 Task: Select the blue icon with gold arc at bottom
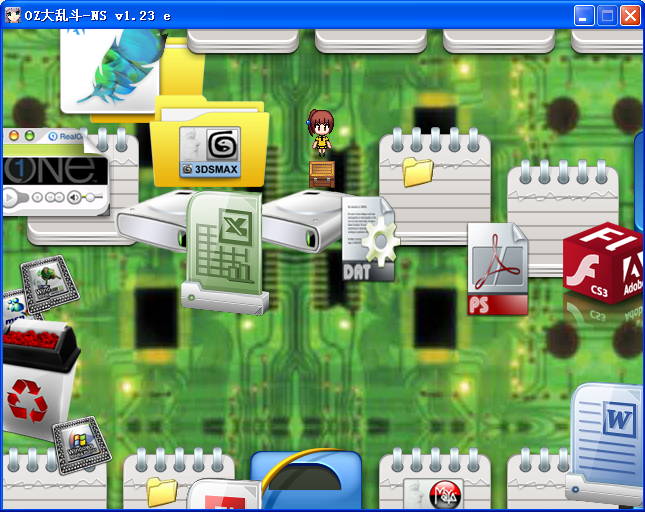(306, 480)
